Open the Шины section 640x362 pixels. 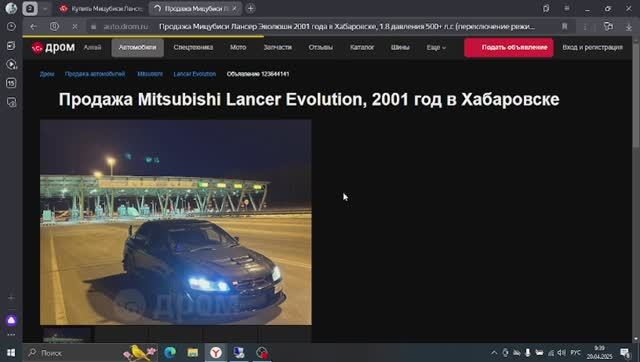click(400, 48)
